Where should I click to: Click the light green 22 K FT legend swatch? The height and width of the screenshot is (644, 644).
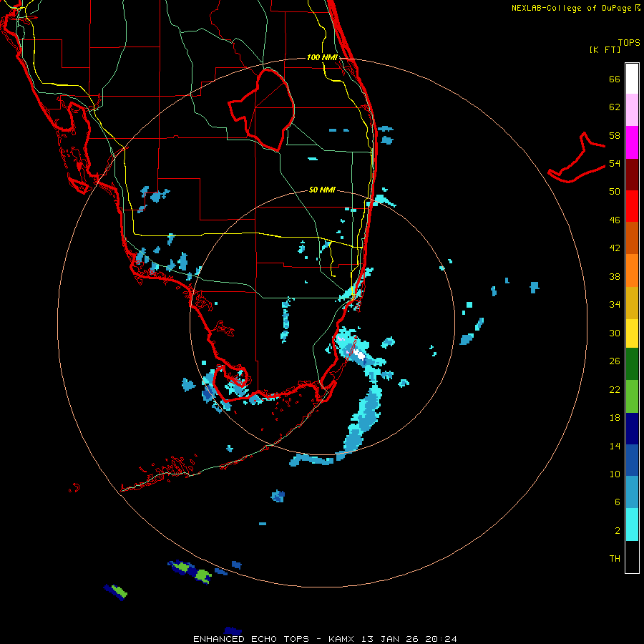point(632,396)
